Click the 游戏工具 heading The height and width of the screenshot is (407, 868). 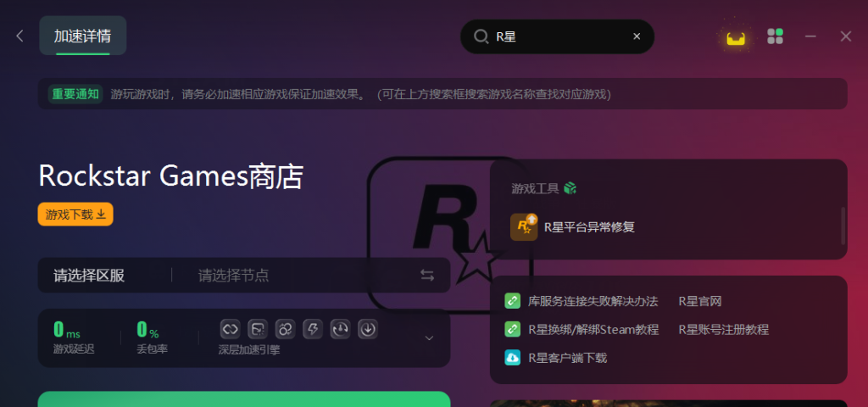click(536, 188)
